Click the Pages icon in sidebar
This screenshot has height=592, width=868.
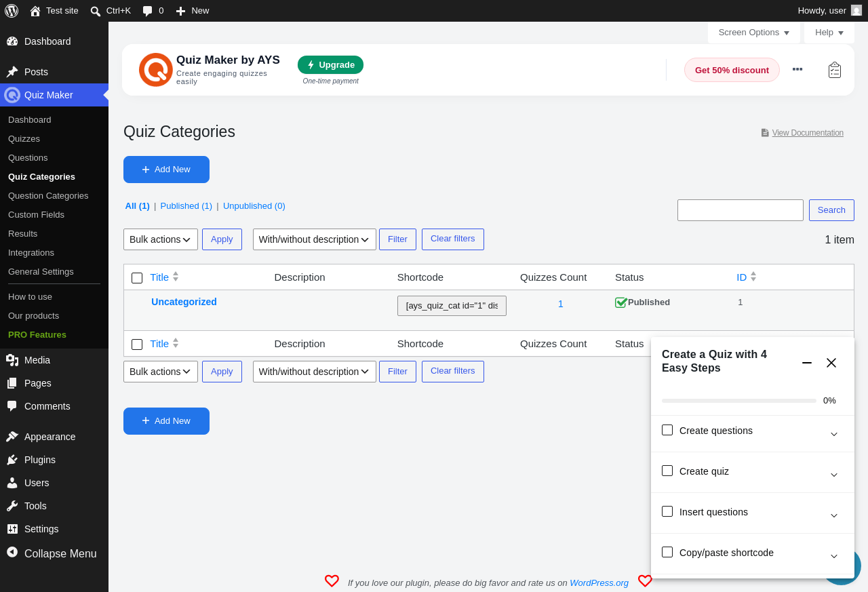click(x=12, y=383)
